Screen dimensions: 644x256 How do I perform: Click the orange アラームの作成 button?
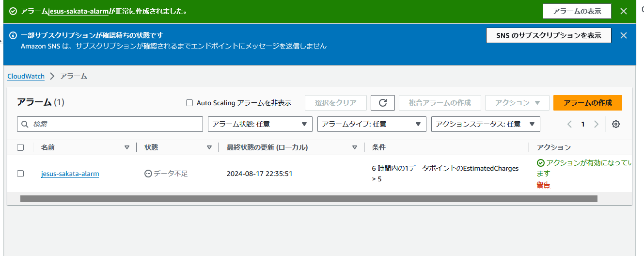tap(588, 103)
